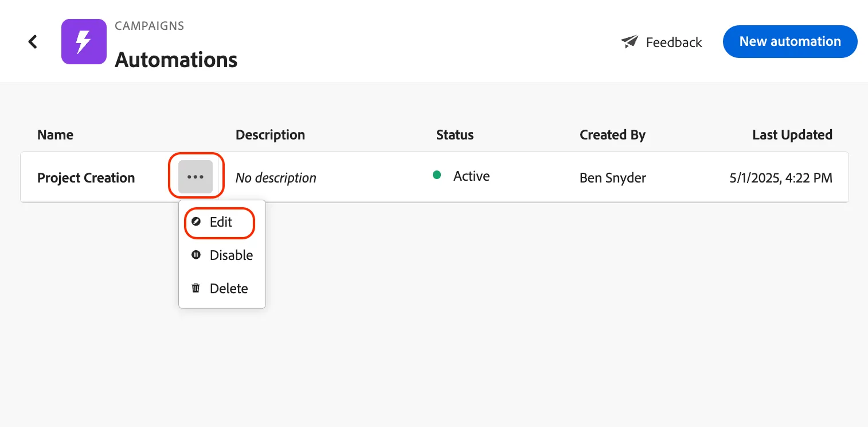The height and width of the screenshot is (427, 868).
Task: Click the paper plane Feedback icon
Action: (630, 42)
